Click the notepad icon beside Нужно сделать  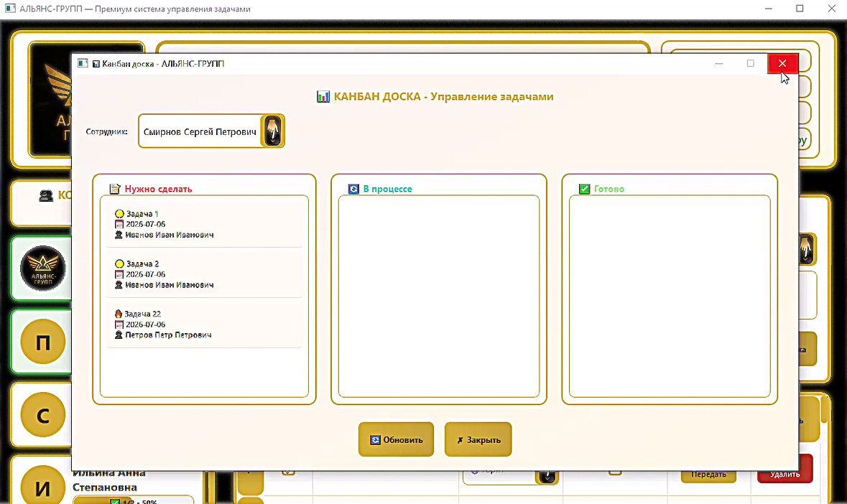114,189
